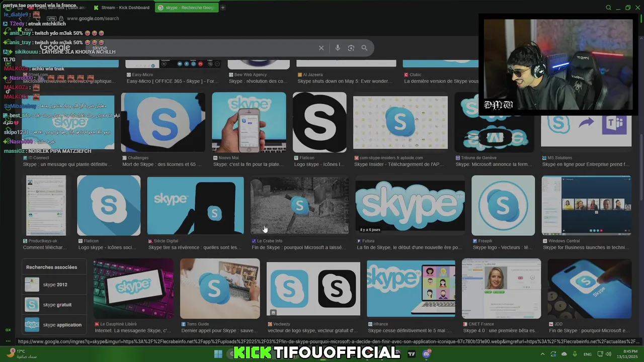Click the cloud icon in system tray
Image resolution: width=644 pixels, height=362 pixels.
(x=564, y=354)
